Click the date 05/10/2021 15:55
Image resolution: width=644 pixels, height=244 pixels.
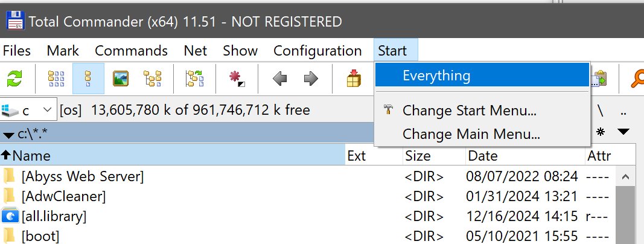tap(522, 236)
